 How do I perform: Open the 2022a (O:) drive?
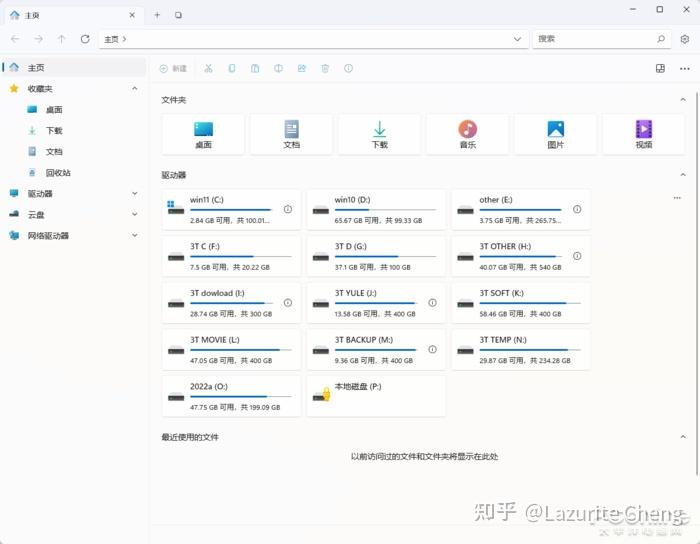coord(231,396)
